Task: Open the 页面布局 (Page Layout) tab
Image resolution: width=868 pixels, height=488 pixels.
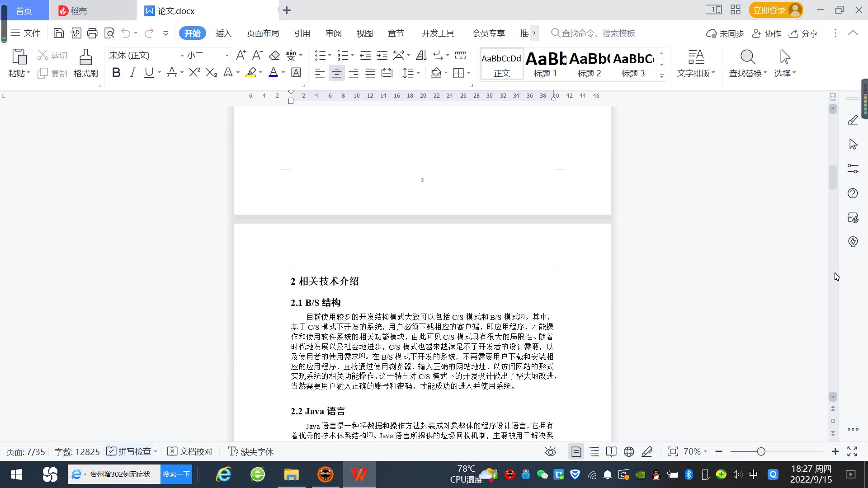Action: [263, 33]
